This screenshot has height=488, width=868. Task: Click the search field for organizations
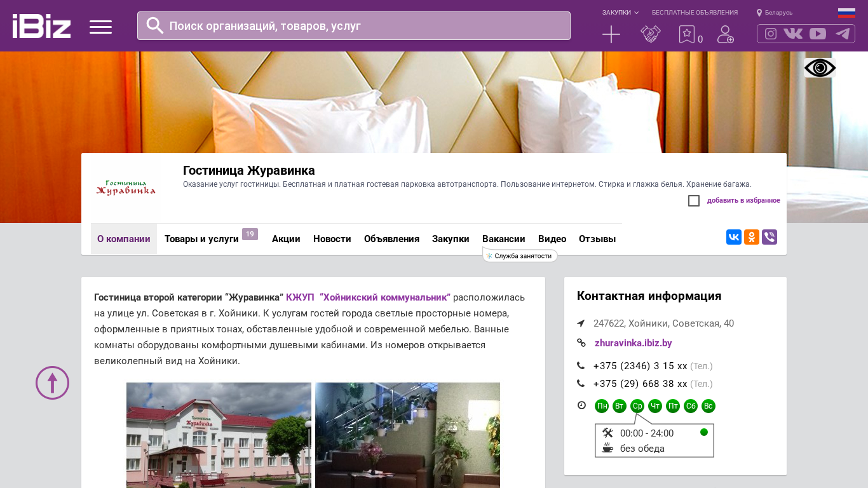(x=354, y=26)
